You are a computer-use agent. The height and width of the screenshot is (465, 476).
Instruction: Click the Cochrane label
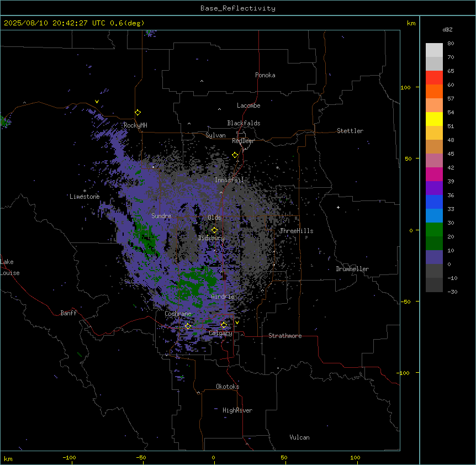pos(178,314)
